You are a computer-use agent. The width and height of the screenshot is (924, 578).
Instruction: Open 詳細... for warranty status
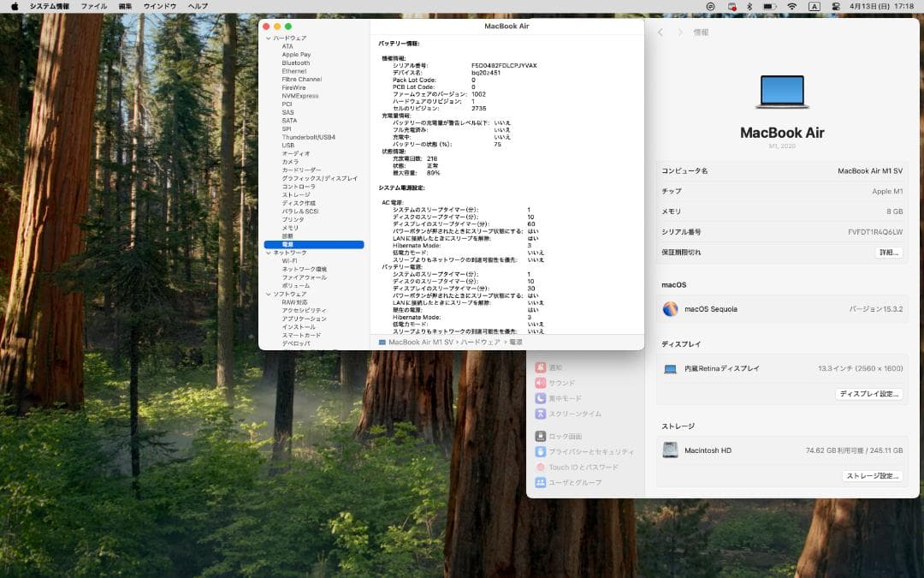(889, 253)
